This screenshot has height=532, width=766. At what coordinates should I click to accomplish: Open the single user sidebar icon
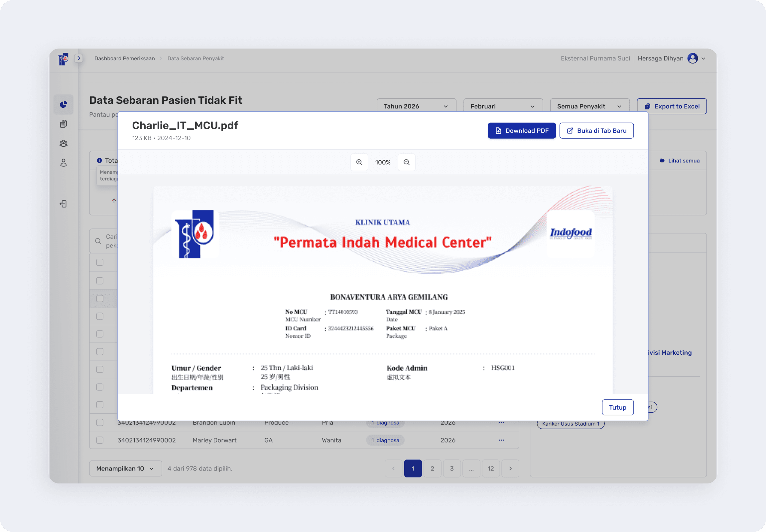pyautogui.click(x=63, y=163)
